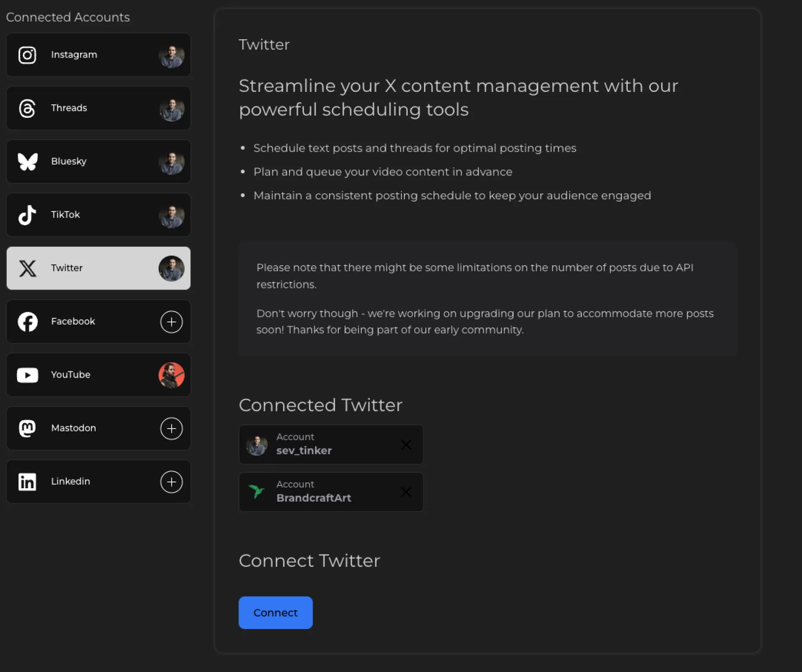Image resolution: width=802 pixels, height=672 pixels.
Task: Select the Twitter sidebar item
Action: coord(98,268)
